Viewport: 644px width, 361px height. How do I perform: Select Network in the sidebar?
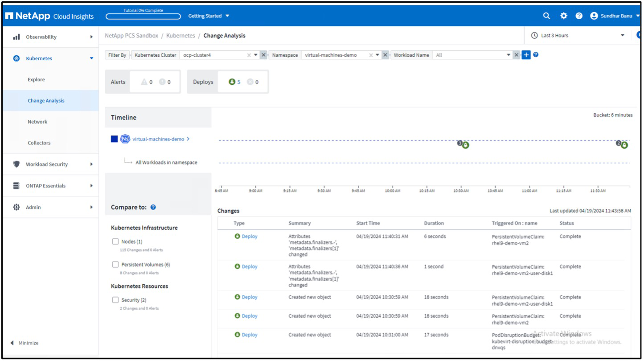coord(37,122)
